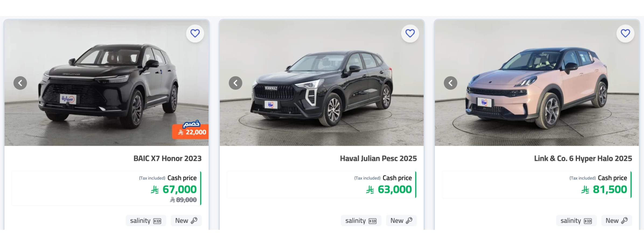The height and width of the screenshot is (246, 644).
Task: Open BAIC X7 Honor 2023 listing title
Action: pos(167,158)
